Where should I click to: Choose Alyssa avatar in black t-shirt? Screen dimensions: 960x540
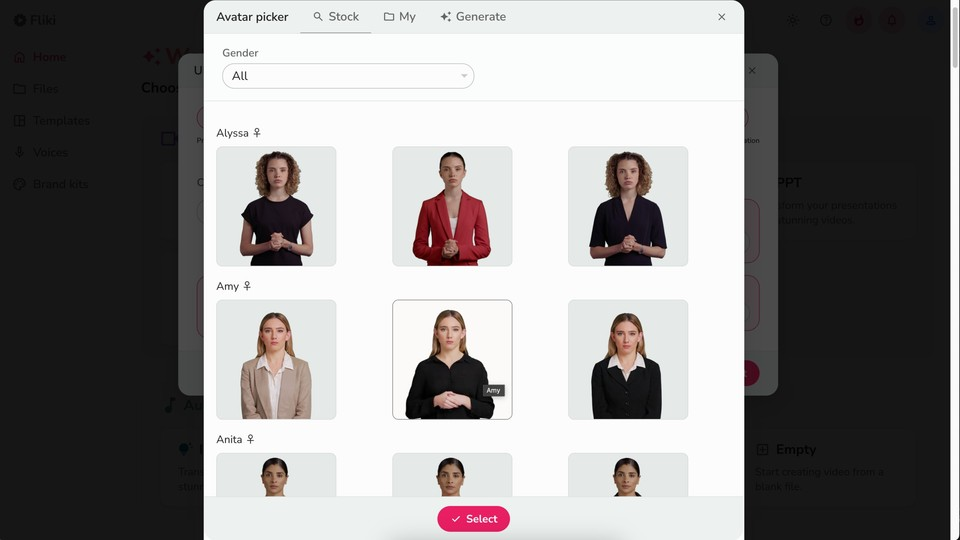click(276, 206)
